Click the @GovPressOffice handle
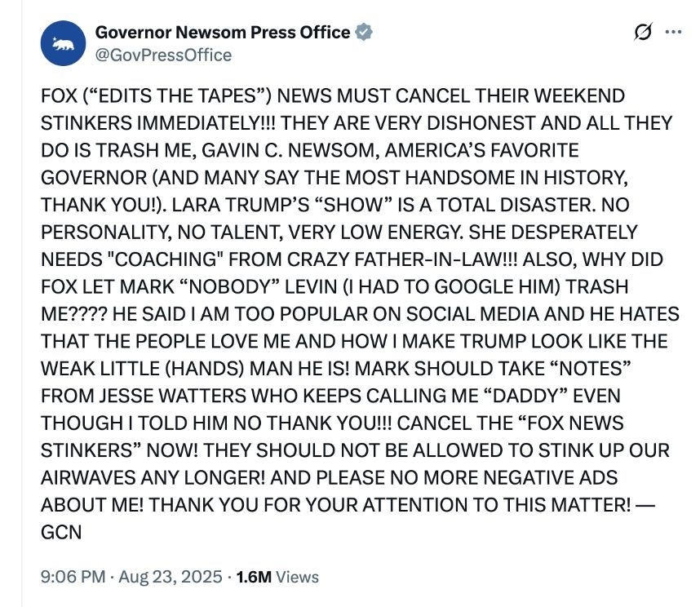 click(163, 55)
